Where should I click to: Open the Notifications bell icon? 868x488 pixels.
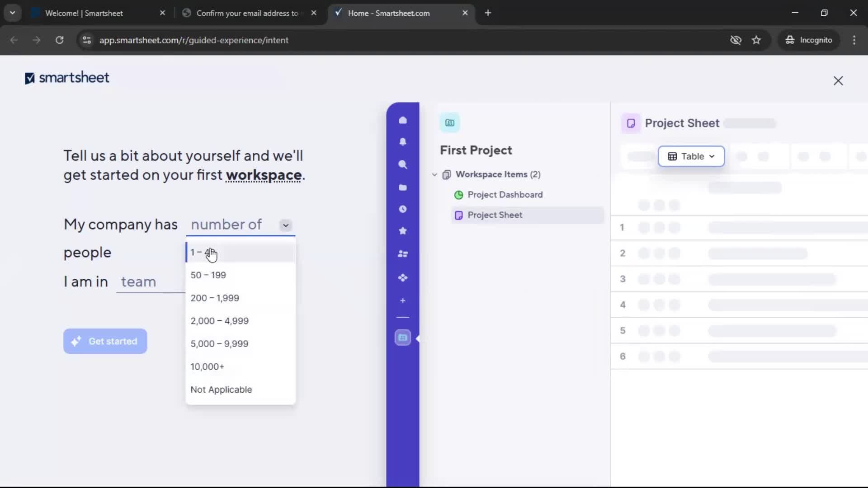(x=402, y=142)
